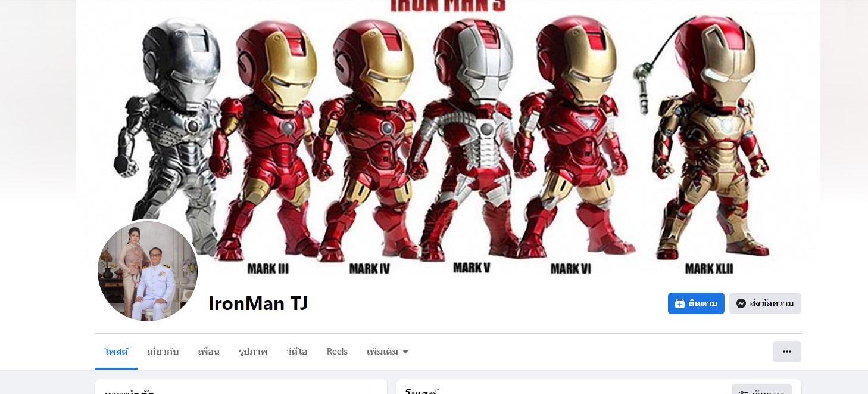Select the โพสต์ tab

pyautogui.click(x=116, y=352)
